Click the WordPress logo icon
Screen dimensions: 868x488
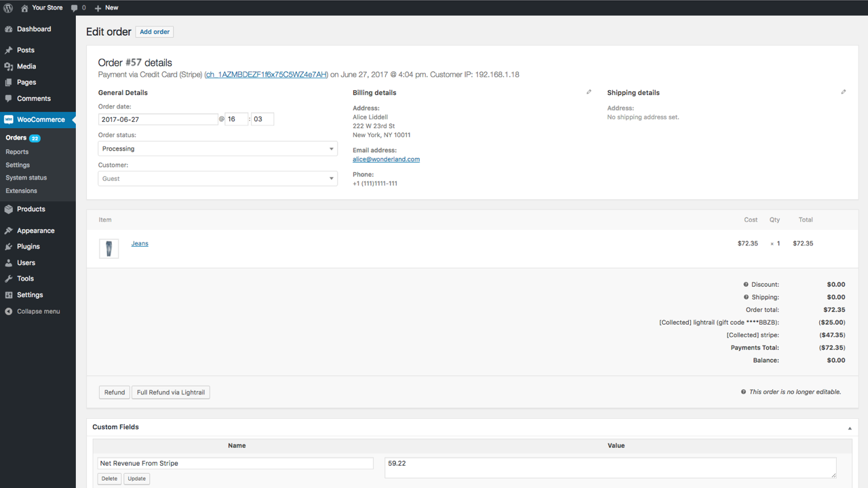click(8, 7)
